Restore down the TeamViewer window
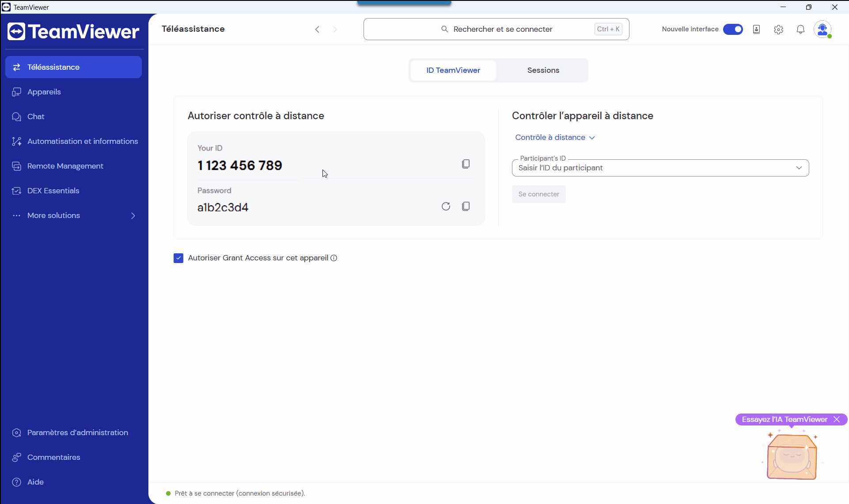The height and width of the screenshot is (504, 849). (x=808, y=7)
